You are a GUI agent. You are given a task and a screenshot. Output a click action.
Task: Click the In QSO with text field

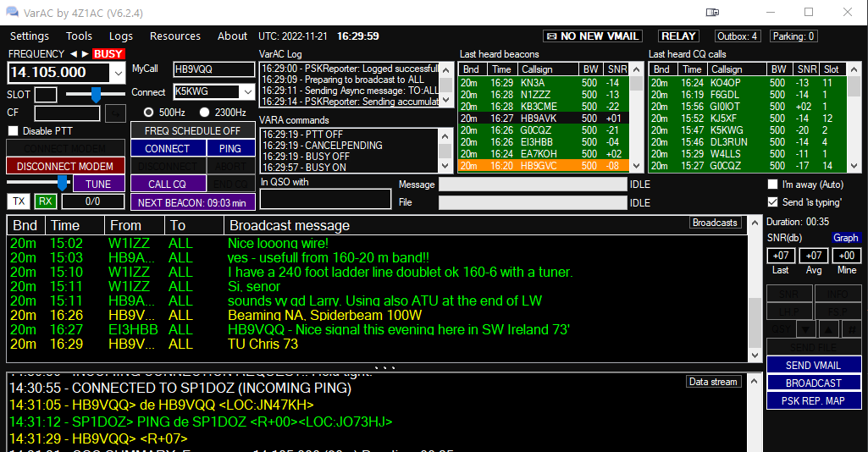[325, 199]
